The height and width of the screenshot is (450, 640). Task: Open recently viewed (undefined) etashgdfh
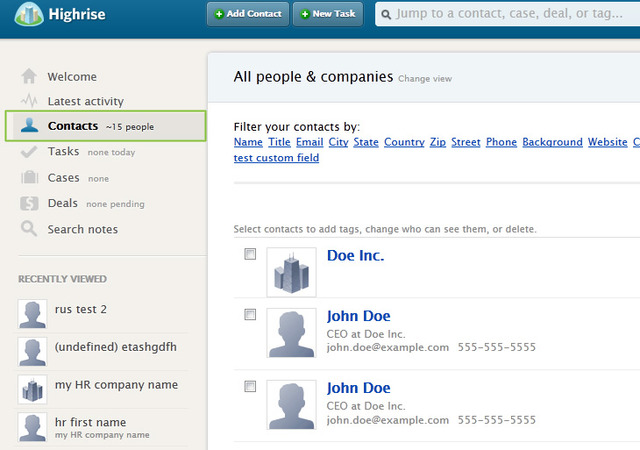(x=116, y=347)
